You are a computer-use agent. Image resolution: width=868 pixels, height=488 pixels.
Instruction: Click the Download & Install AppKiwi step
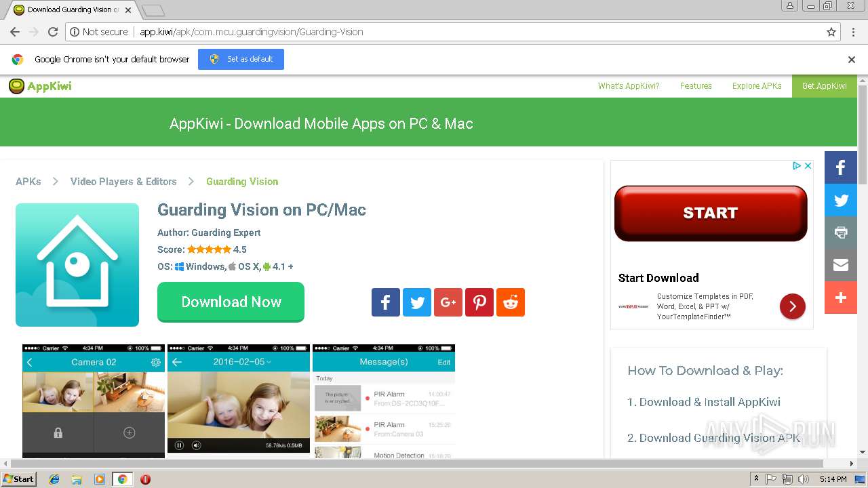(704, 402)
